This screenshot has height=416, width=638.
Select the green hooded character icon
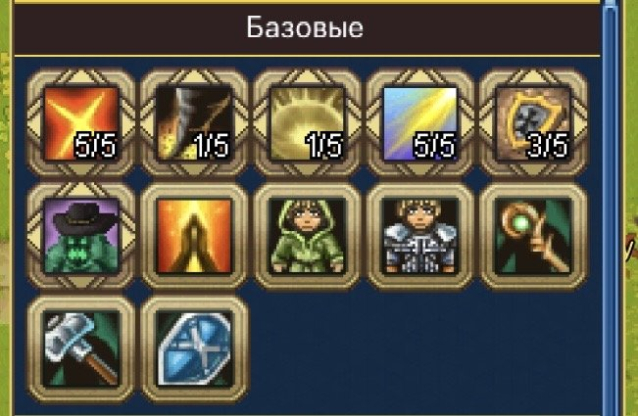(x=307, y=236)
